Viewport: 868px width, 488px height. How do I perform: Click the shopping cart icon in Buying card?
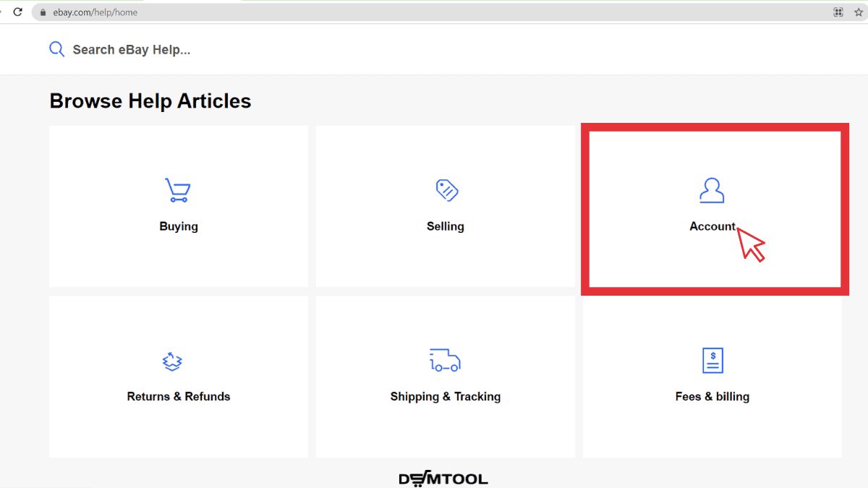pyautogui.click(x=177, y=190)
